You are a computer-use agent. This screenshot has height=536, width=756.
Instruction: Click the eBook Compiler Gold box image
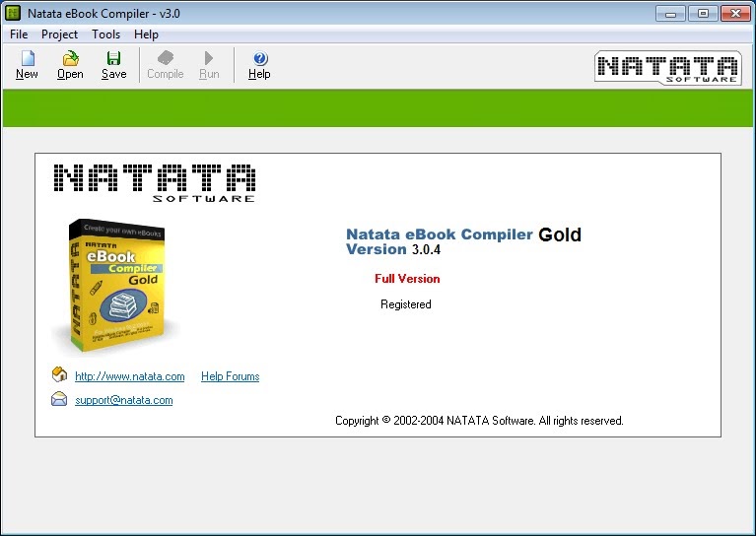click(x=116, y=286)
